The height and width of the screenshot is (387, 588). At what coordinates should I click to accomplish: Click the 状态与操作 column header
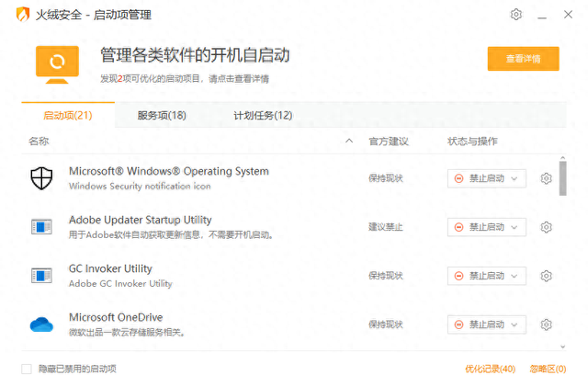point(472,142)
